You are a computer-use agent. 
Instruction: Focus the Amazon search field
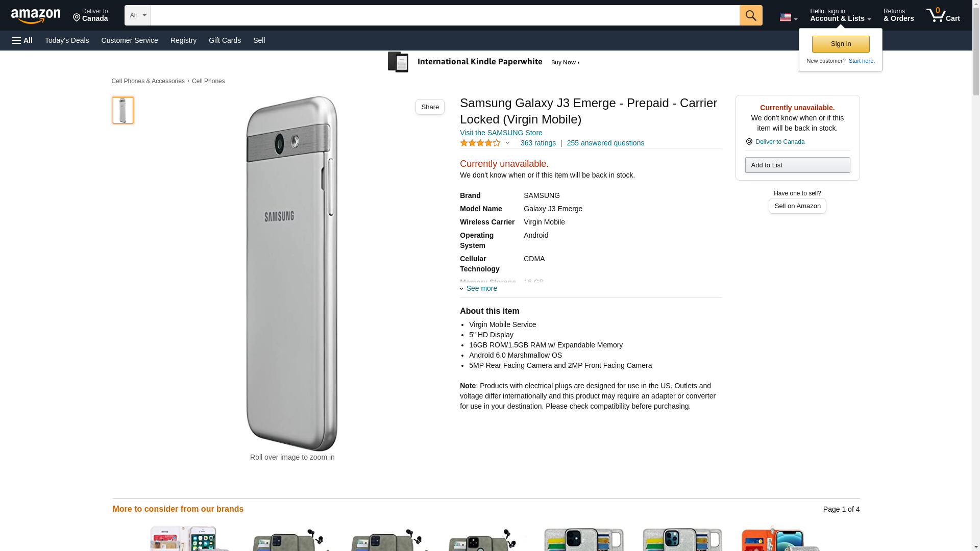[445, 15]
